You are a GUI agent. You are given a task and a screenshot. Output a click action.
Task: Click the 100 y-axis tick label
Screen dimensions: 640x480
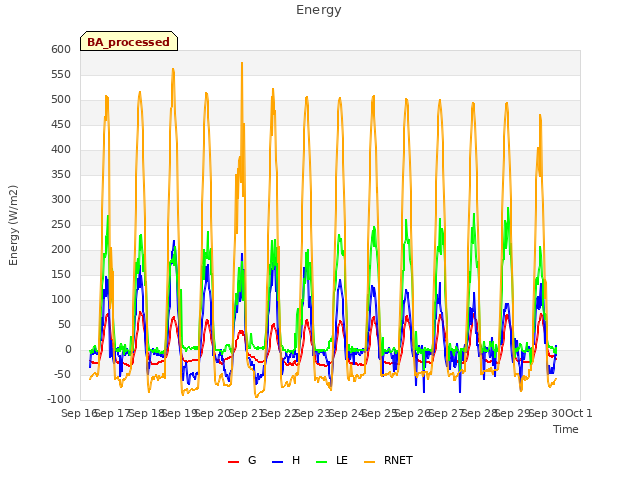click(61, 300)
